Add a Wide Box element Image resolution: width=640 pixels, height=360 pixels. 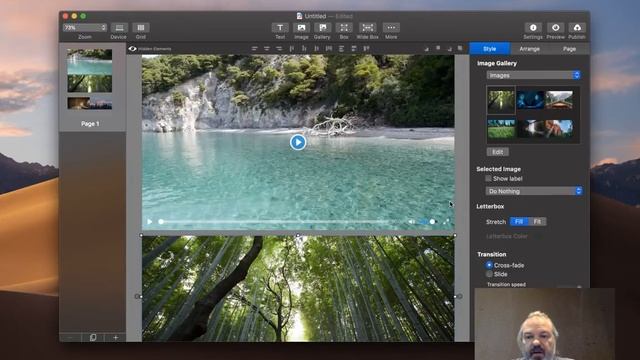pos(367,28)
